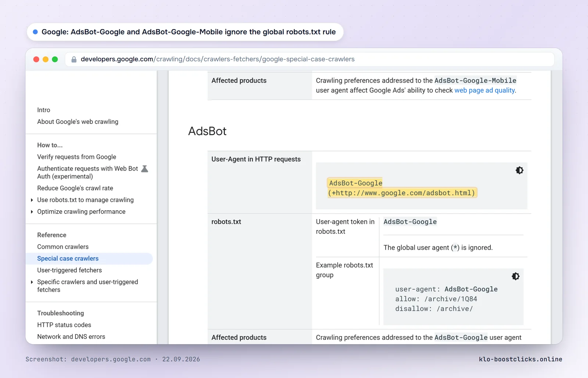The width and height of the screenshot is (588, 378).
Task: Click the 'User-agent token in robots.txt' cell
Action: [x=345, y=227]
